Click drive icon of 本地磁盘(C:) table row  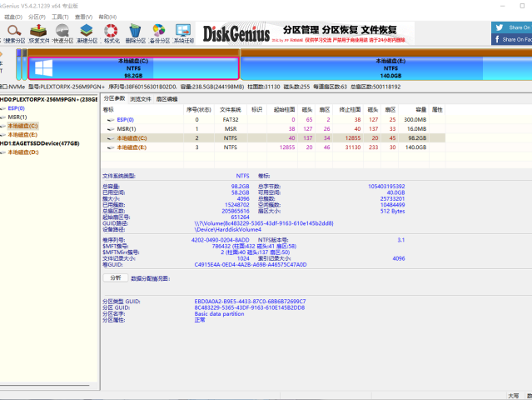pyautogui.click(x=111, y=138)
